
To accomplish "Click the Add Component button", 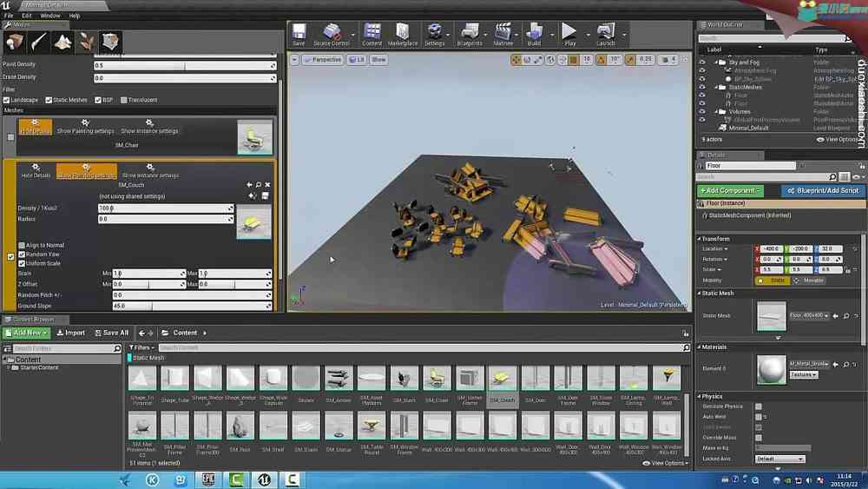I will [730, 190].
